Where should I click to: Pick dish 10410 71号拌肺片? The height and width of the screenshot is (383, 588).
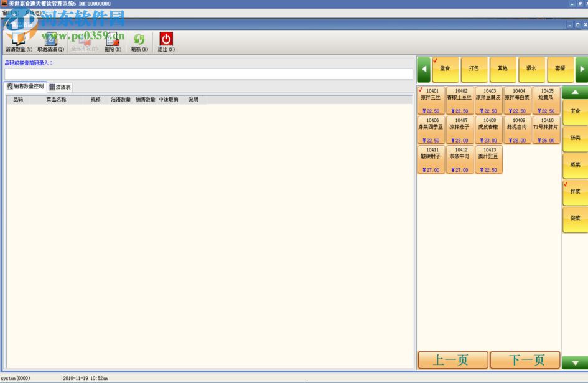pyautogui.click(x=546, y=130)
